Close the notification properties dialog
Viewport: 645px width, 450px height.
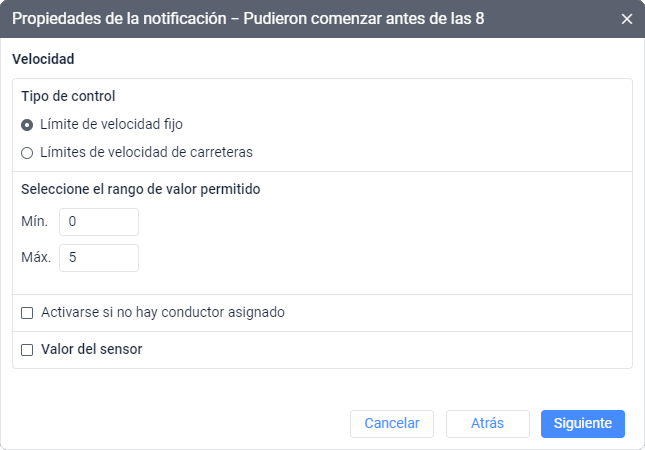pos(627,19)
